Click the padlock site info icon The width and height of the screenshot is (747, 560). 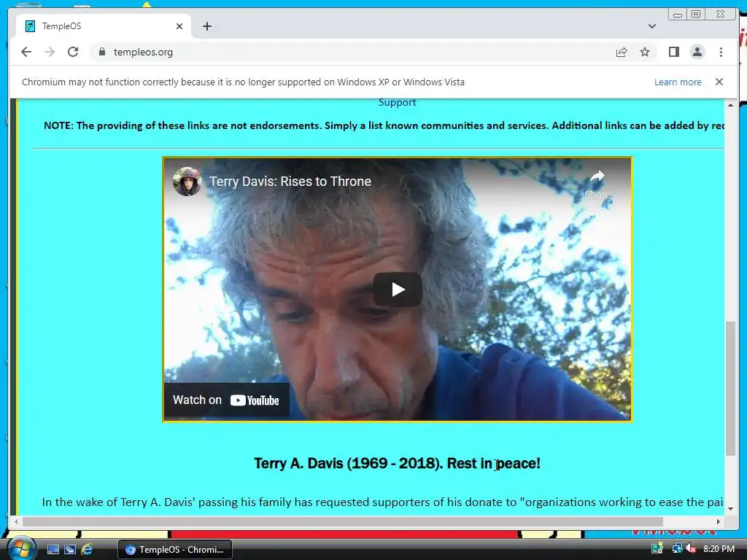pos(102,52)
